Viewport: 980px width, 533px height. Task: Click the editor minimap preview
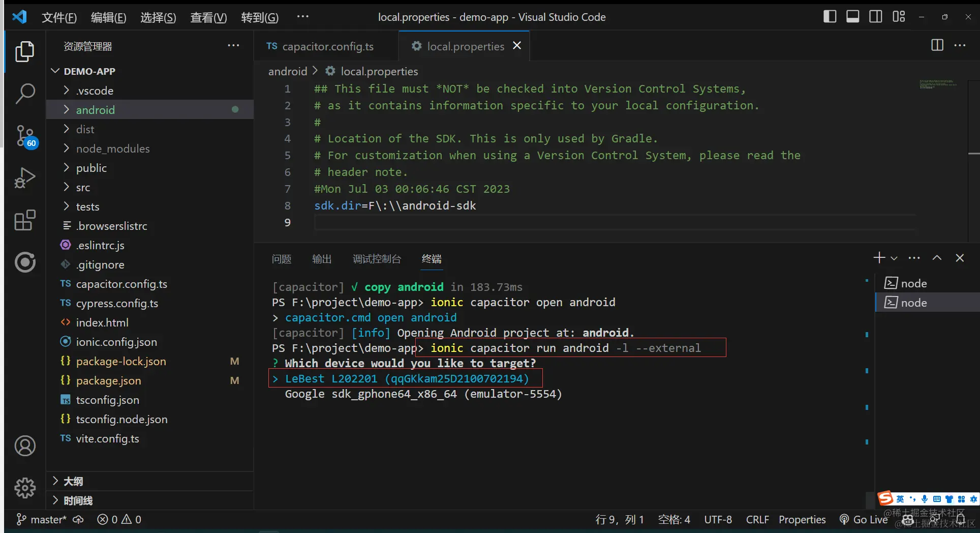tap(938, 84)
